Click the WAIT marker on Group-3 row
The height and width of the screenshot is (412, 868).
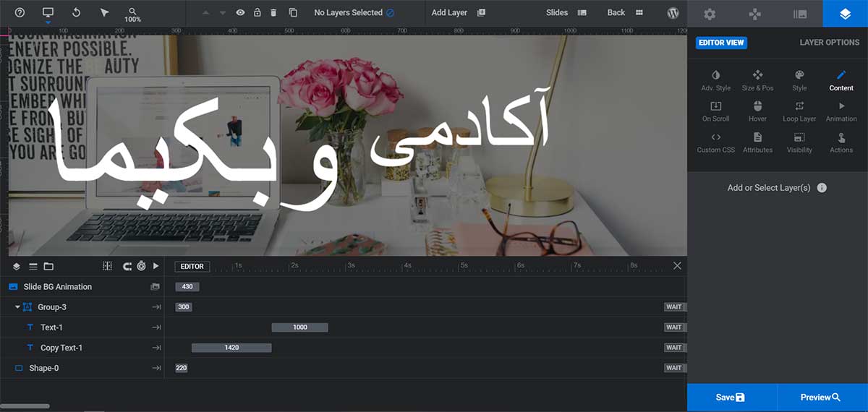[x=674, y=307]
